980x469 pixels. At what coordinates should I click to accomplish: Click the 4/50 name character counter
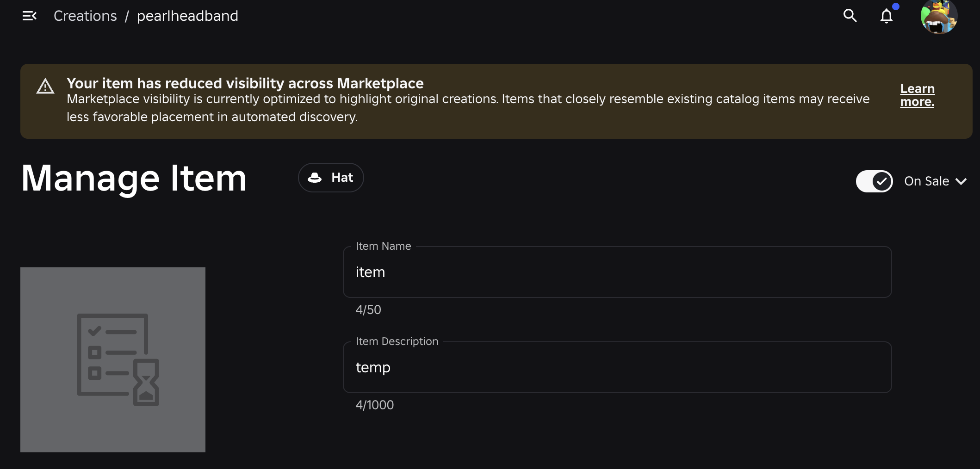(368, 310)
